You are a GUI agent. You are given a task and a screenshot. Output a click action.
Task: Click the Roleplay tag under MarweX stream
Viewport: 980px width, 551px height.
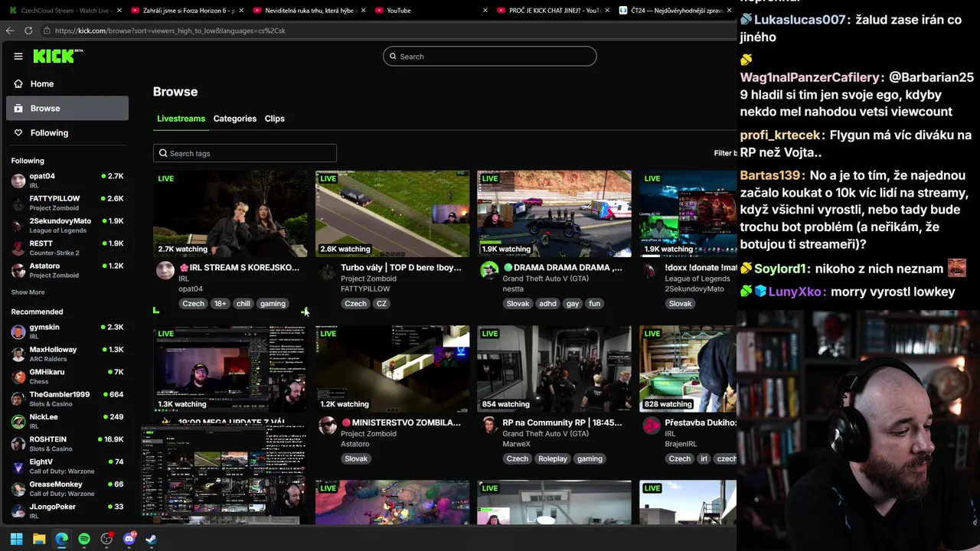pos(552,459)
